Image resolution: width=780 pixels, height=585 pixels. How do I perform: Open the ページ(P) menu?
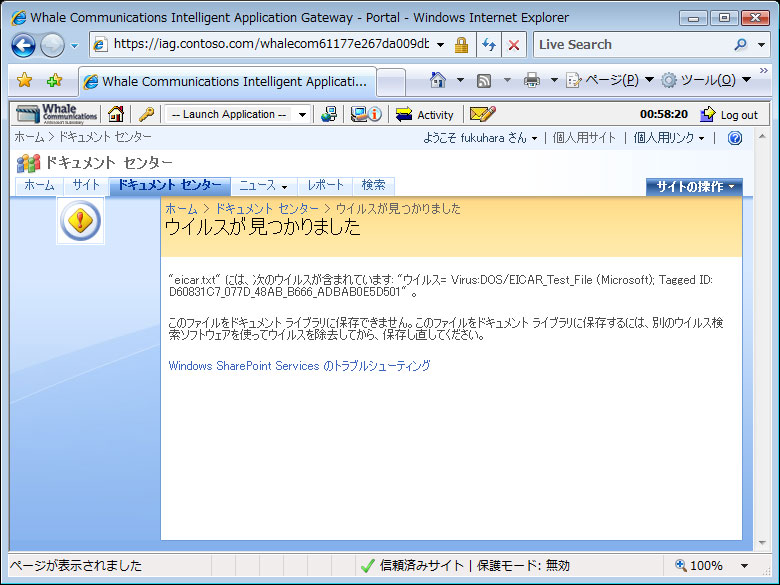(610, 80)
